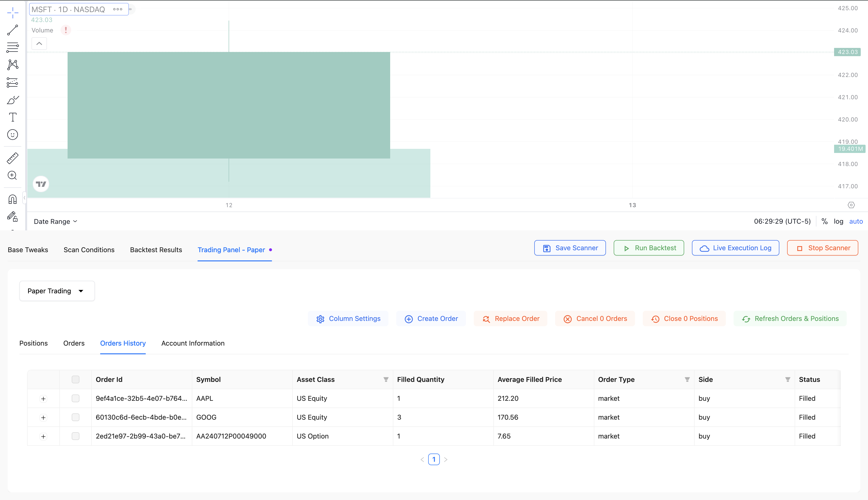This screenshot has width=868, height=500.
Task: Select the crosshair cursor tool
Action: 13,13
